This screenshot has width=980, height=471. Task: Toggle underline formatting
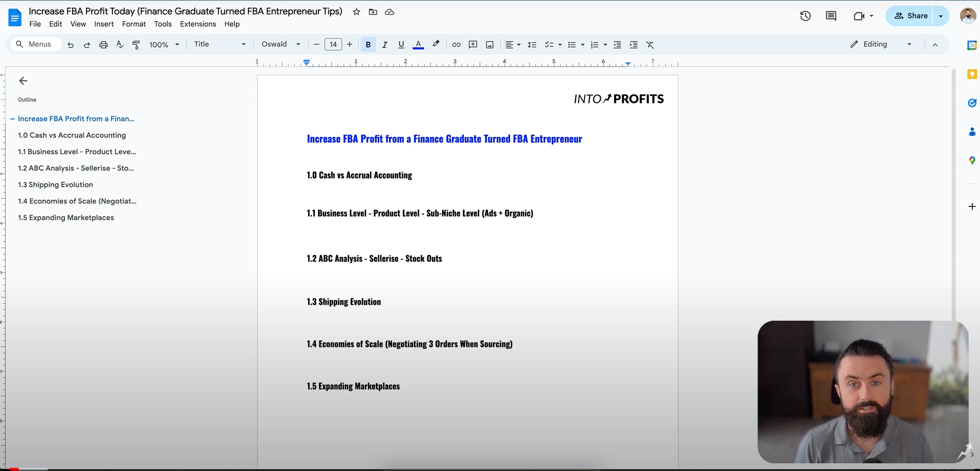tap(401, 45)
